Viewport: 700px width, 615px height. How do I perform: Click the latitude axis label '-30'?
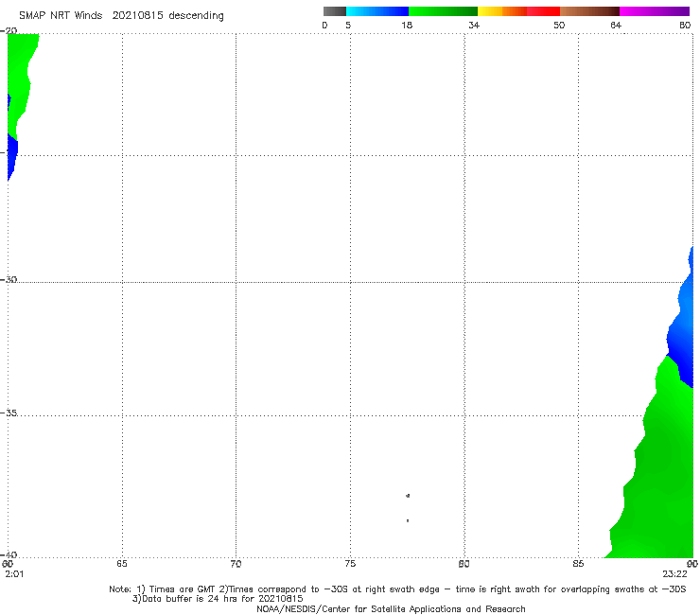click(x=9, y=279)
